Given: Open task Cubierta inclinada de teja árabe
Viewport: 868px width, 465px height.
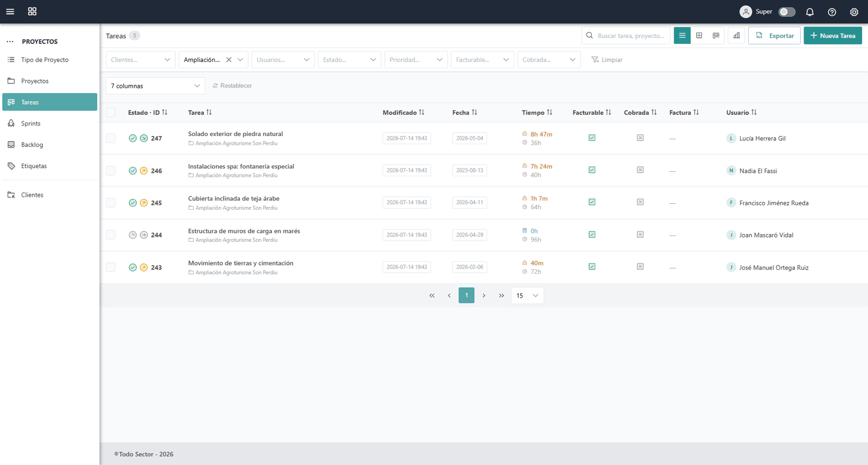Looking at the screenshot, I should pyautogui.click(x=234, y=198).
